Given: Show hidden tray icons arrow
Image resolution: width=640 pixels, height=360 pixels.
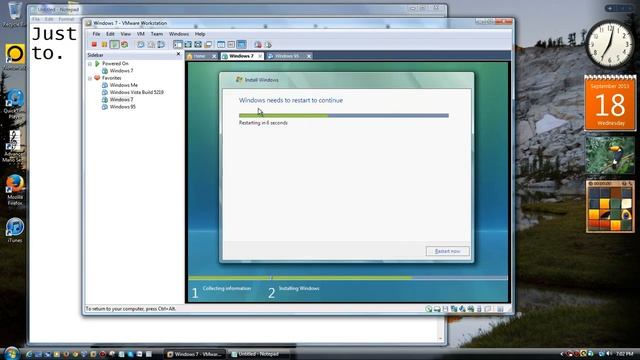Looking at the screenshot, I should click(562, 354).
